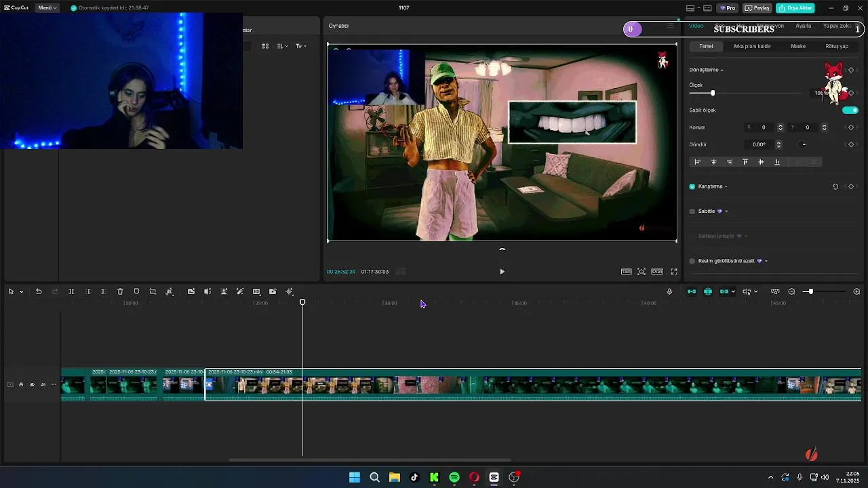The height and width of the screenshot is (488, 868).
Task: Delete the selected clip with trash icon
Action: point(120,291)
